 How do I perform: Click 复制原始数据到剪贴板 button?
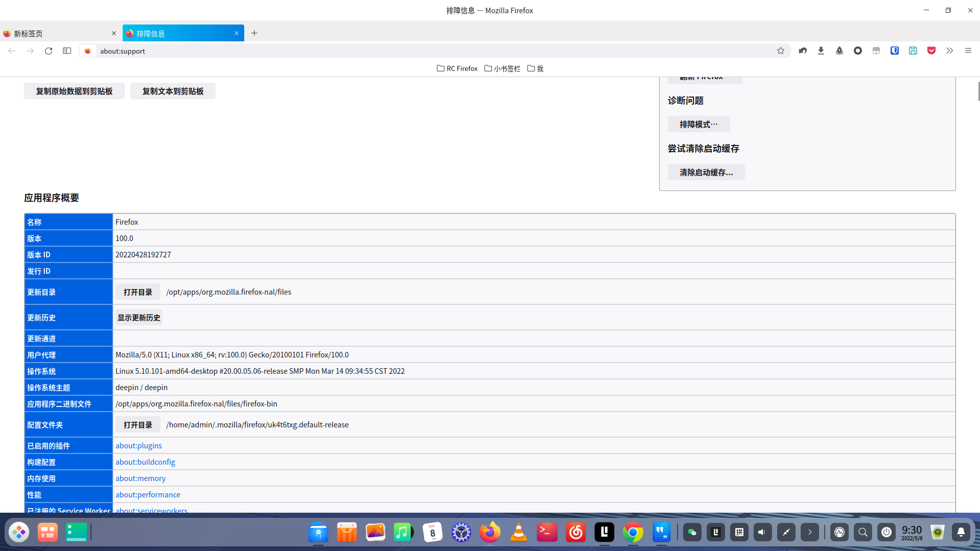coord(74,91)
